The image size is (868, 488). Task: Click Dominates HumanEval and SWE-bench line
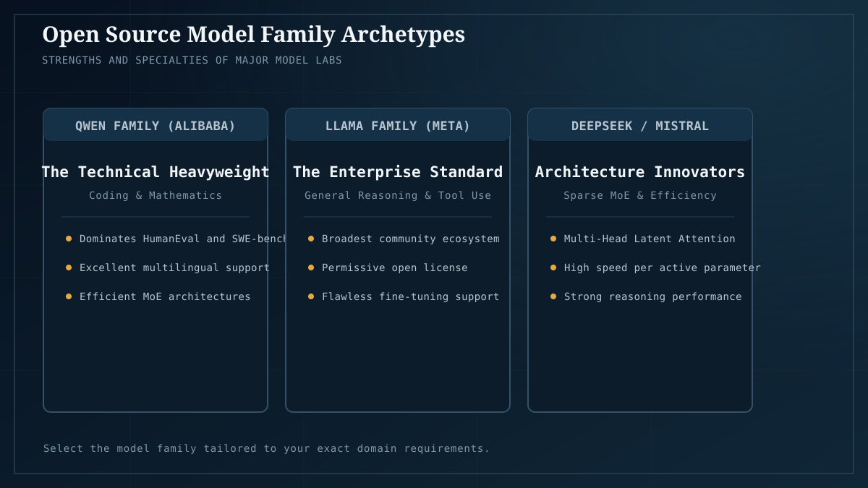pyautogui.click(x=184, y=239)
